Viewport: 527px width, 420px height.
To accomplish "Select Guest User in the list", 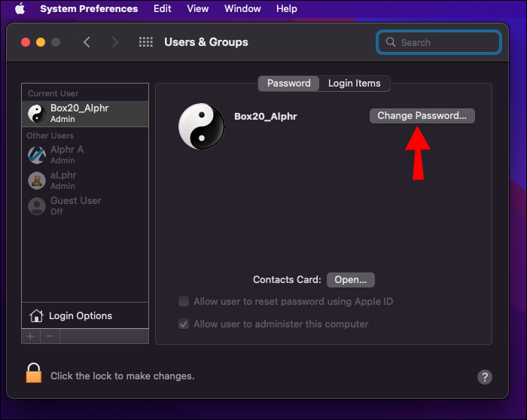I will point(85,206).
